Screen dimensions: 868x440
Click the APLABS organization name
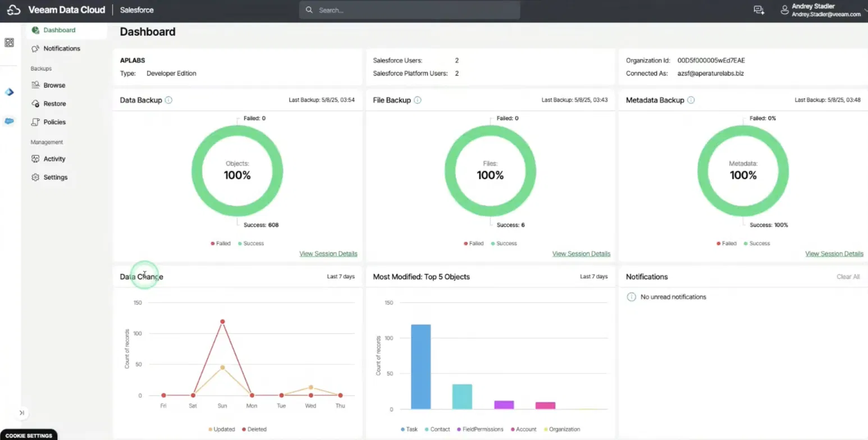tap(133, 61)
